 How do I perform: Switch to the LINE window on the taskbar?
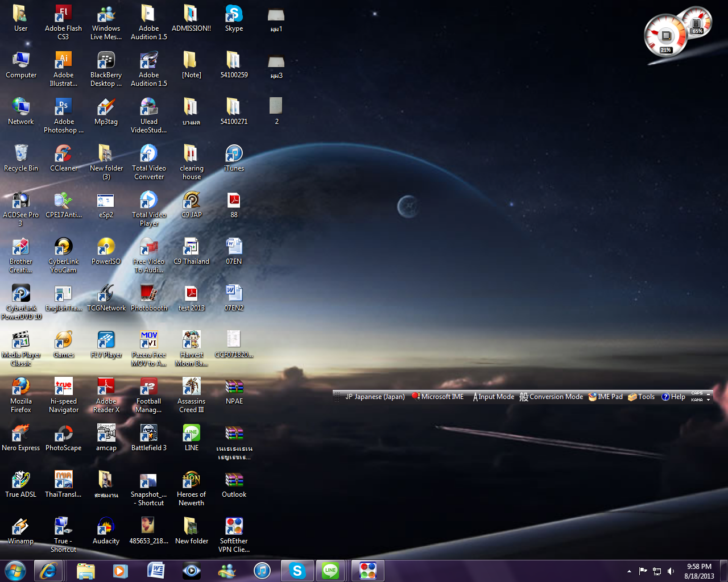coord(330,571)
